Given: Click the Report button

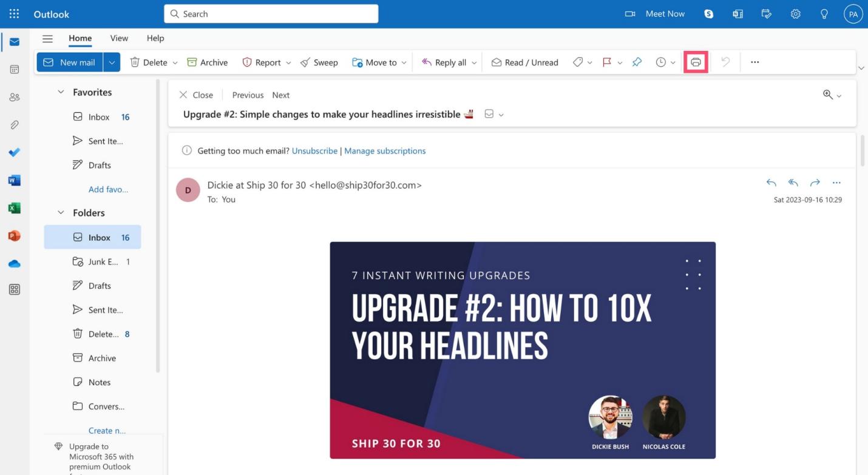Looking at the screenshot, I should pos(261,62).
